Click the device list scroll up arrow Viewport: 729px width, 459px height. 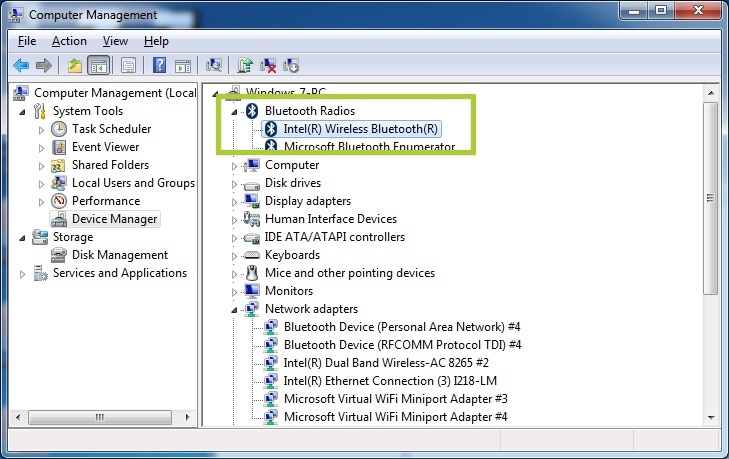711,93
